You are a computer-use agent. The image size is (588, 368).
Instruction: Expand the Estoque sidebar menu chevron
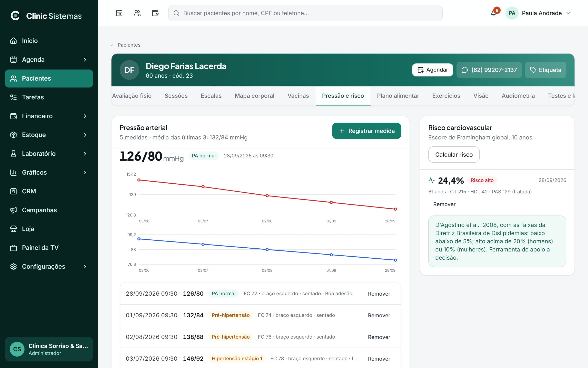click(x=85, y=135)
